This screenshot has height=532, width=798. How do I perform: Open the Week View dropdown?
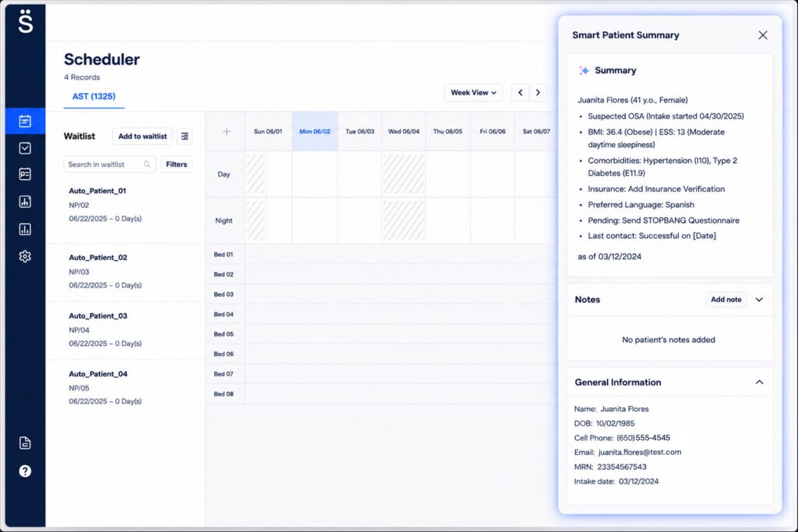[473, 93]
